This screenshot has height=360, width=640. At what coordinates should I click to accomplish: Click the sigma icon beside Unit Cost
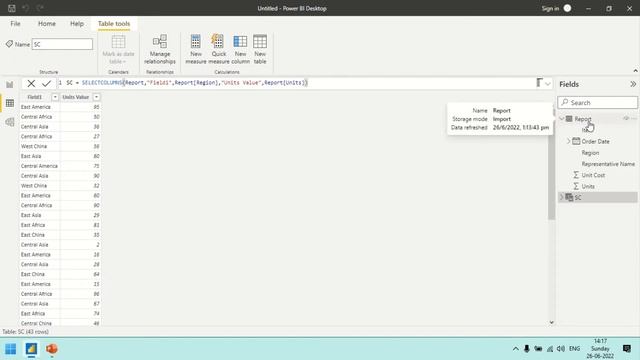click(576, 175)
